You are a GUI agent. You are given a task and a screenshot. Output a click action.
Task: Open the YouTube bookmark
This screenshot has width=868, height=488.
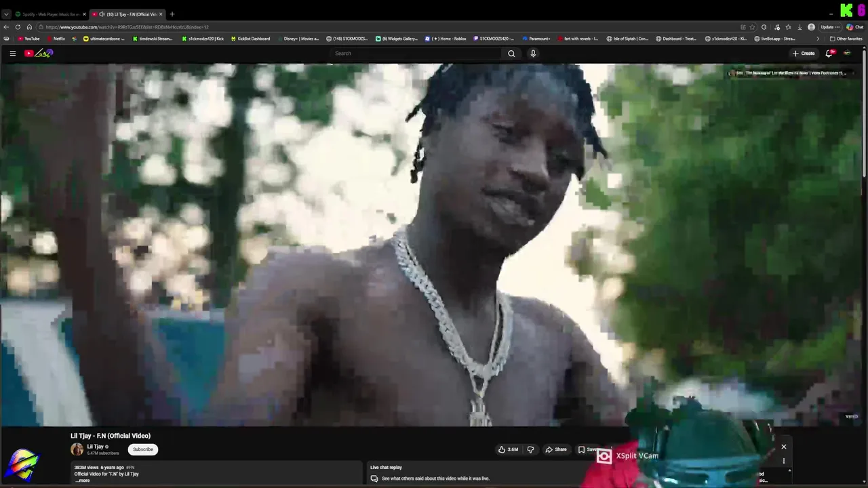coord(28,39)
